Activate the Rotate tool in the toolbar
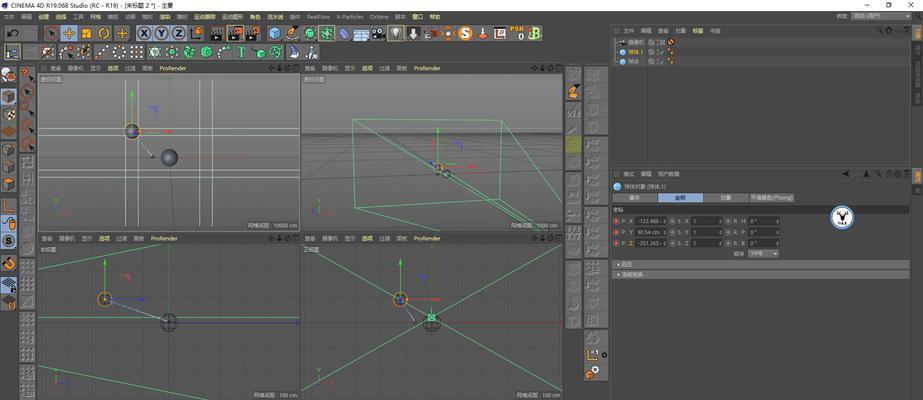Image resolution: width=923 pixels, height=400 pixels. (x=104, y=34)
